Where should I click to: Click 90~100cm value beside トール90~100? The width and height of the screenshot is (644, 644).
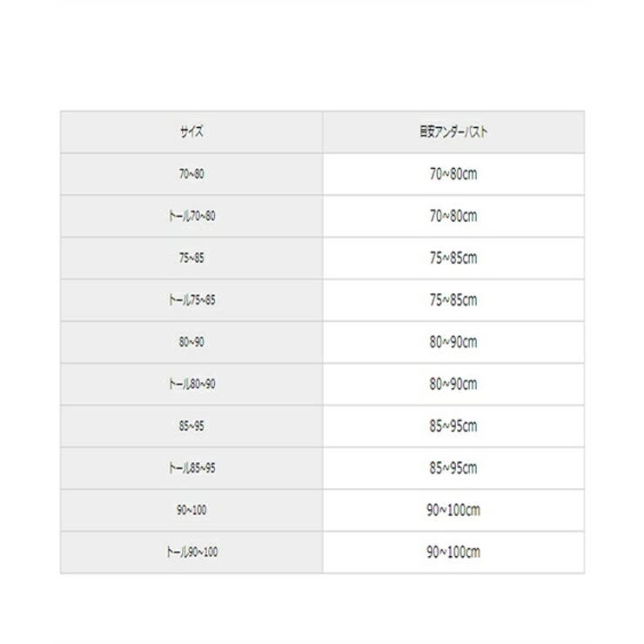click(453, 552)
